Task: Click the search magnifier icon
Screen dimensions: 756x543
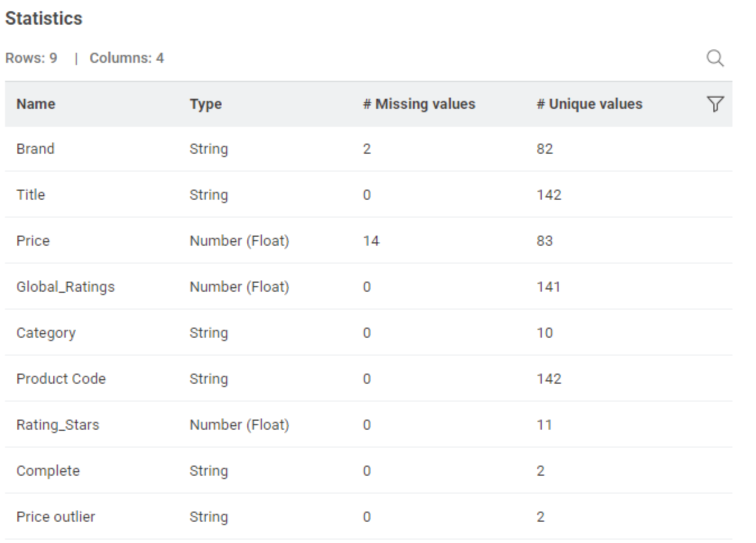Action: click(x=714, y=58)
